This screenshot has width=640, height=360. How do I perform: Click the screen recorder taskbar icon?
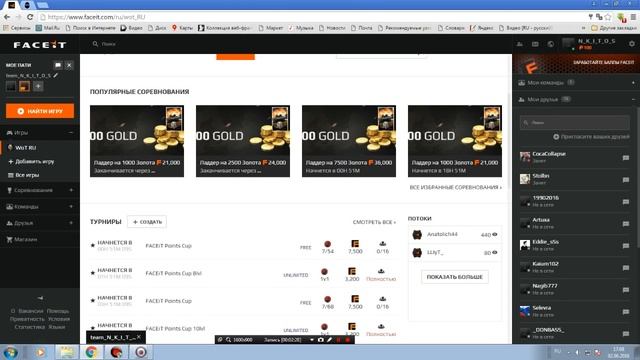[141, 352]
